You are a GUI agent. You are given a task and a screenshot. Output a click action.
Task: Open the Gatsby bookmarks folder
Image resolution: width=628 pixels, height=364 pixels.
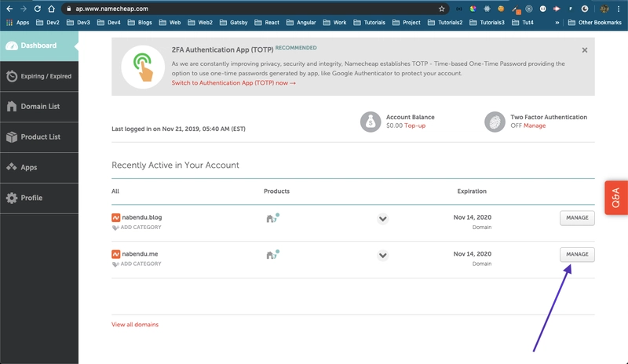coord(233,23)
